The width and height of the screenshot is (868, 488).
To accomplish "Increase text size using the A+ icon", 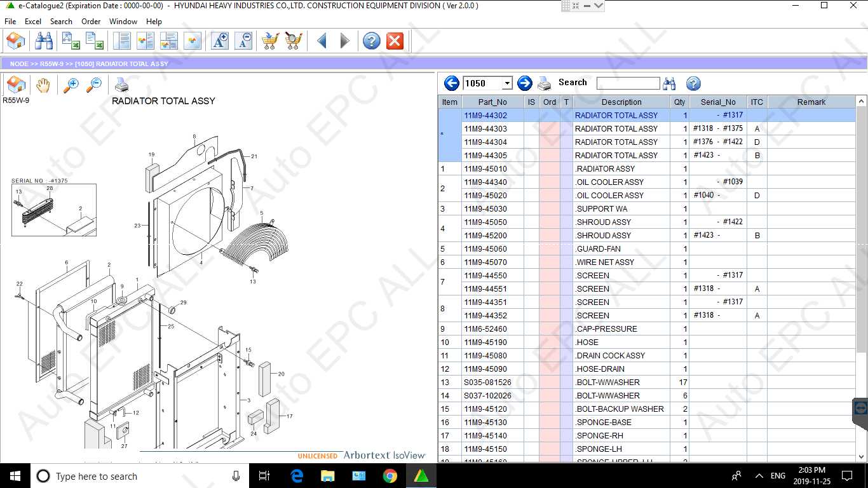I will [219, 40].
